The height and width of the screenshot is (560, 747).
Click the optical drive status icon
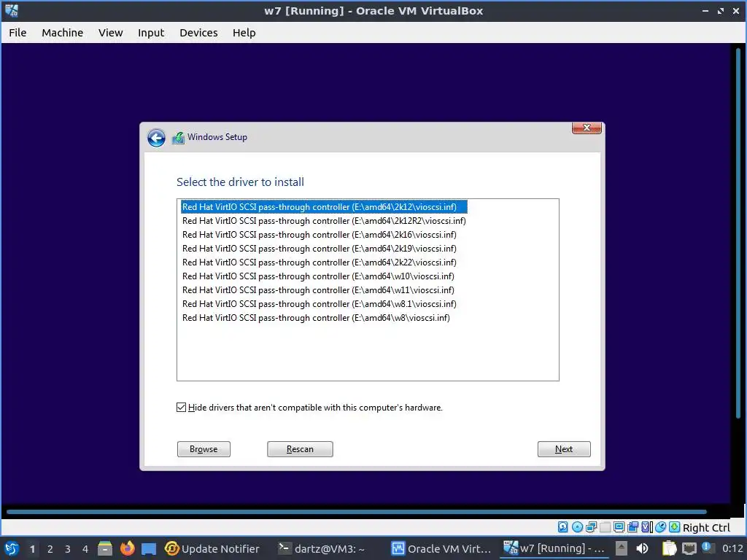pyautogui.click(x=577, y=527)
